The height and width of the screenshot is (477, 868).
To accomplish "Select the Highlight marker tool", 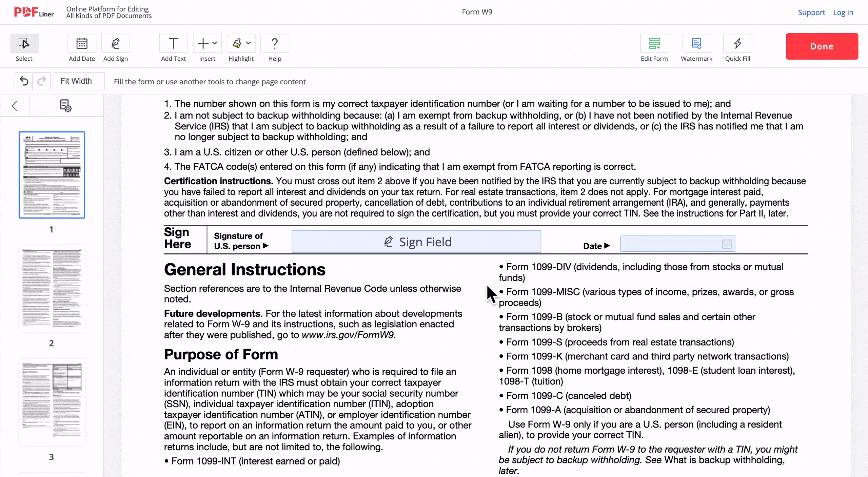I will click(237, 43).
